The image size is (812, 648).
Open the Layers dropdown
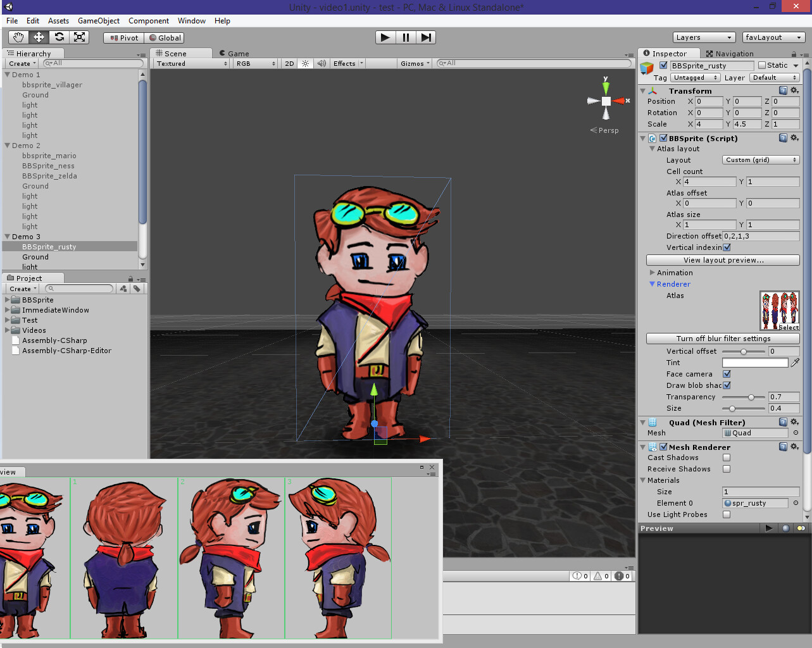pyautogui.click(x=704, y=37)
